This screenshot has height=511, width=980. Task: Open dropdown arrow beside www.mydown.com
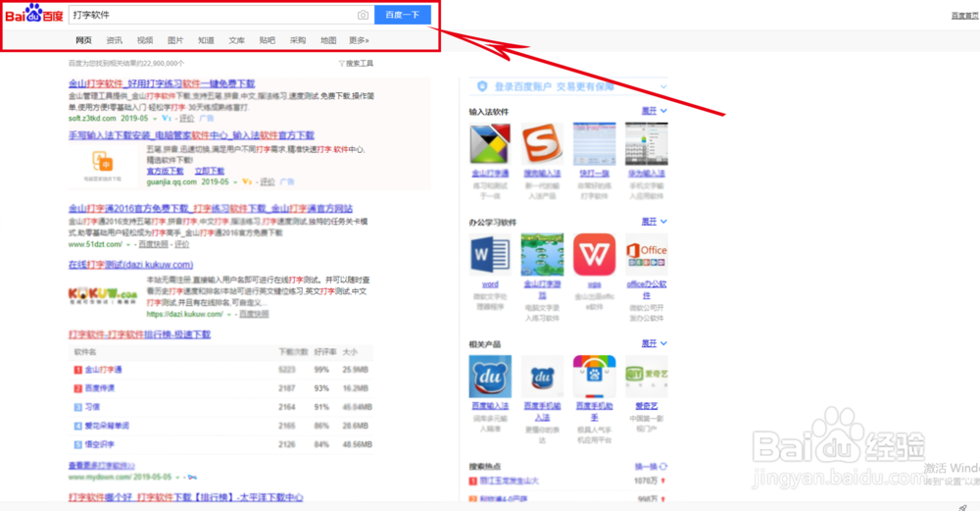(x=177, y=478)
